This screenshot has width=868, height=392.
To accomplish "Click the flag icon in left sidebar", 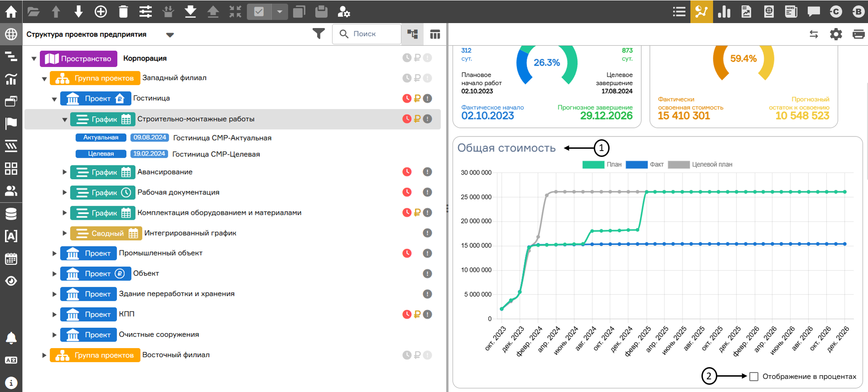I will (x=11, y=123).
